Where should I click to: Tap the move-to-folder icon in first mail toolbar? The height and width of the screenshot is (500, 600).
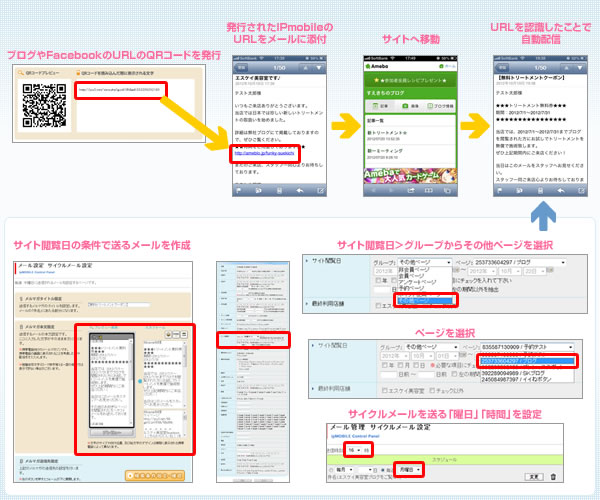259,190
